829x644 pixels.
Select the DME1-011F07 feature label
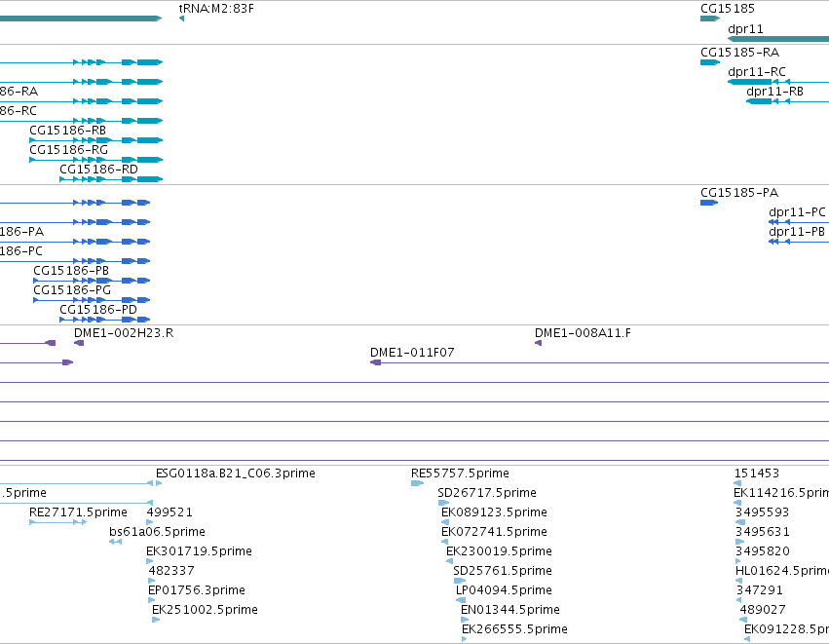click(x=412, y=353)
